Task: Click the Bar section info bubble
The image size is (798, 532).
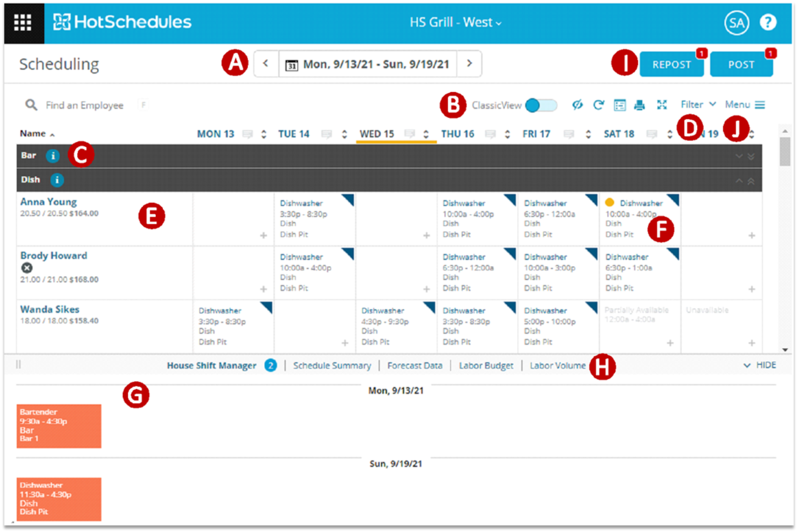Action: point(53,156)
